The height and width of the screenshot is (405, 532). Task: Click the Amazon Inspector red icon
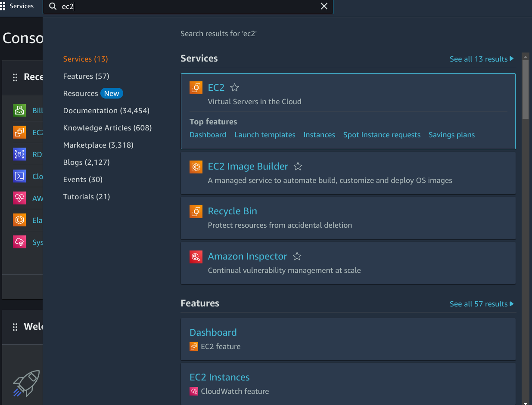(196, 257)
